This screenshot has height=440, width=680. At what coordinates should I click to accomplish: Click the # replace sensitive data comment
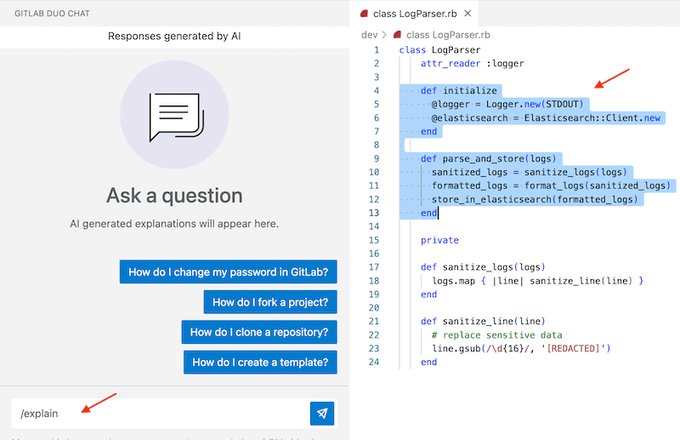point(497,335)
